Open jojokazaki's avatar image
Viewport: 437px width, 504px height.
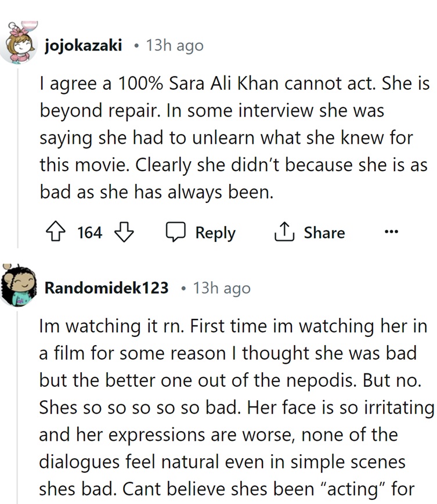[x=19, y=42]
